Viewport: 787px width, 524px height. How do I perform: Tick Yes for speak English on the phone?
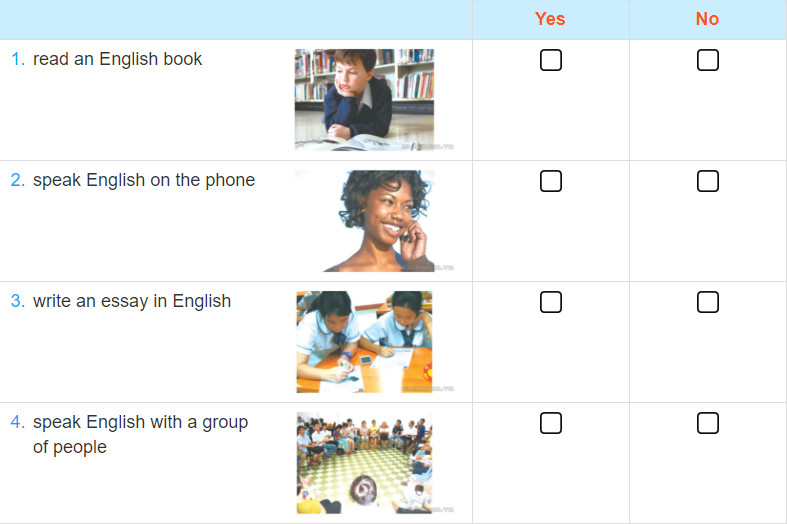pyautogui.click(x=551, y=181)
